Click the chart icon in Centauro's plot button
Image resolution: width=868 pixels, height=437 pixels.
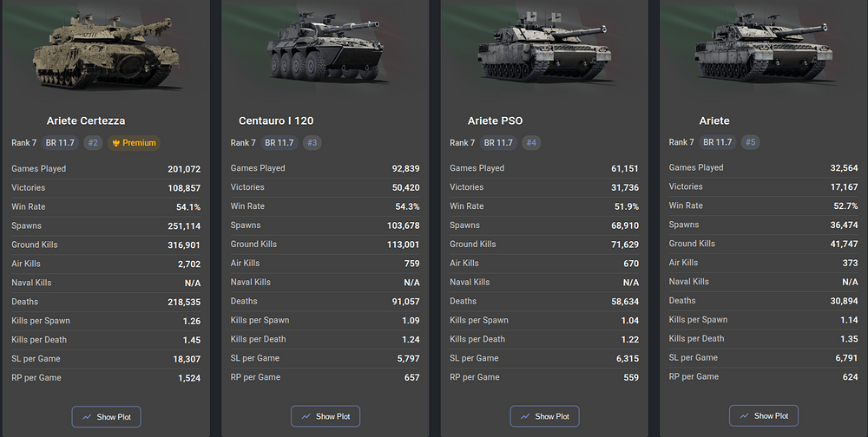pos(306,416)
